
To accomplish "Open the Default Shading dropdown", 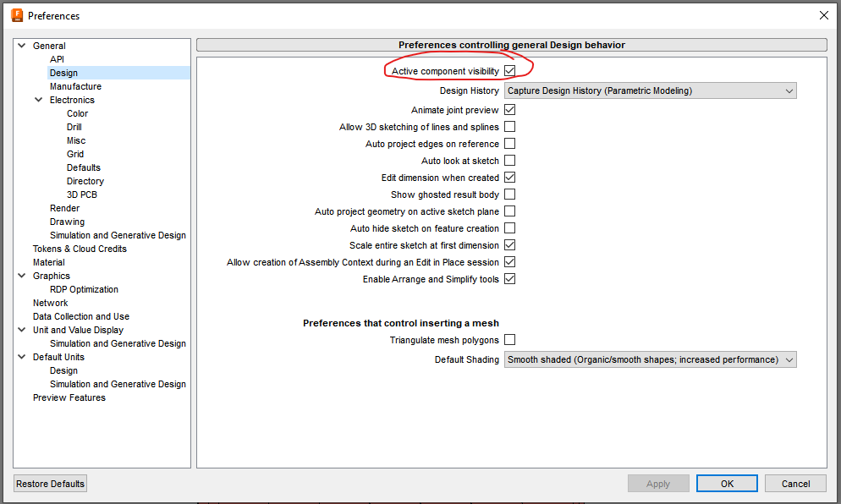I will click(651, 359).
